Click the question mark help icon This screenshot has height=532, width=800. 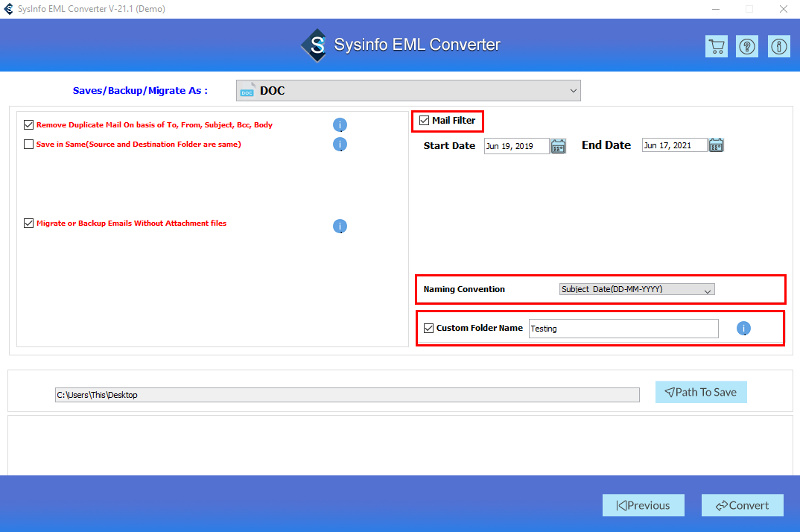(x=746, y=45)
